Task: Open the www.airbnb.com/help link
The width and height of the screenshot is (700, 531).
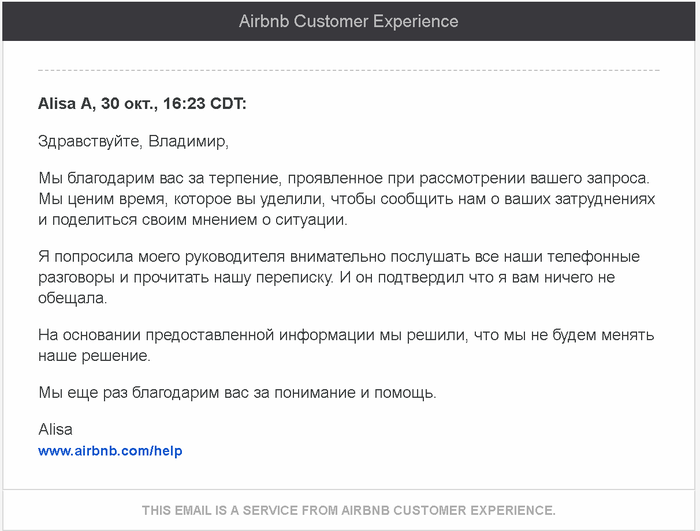Action: (110, 451)
